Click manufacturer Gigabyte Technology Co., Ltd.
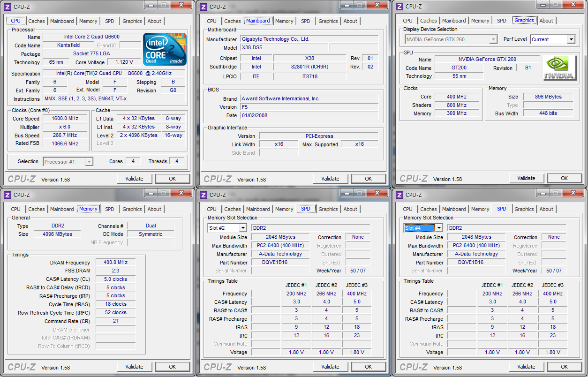 309,39
